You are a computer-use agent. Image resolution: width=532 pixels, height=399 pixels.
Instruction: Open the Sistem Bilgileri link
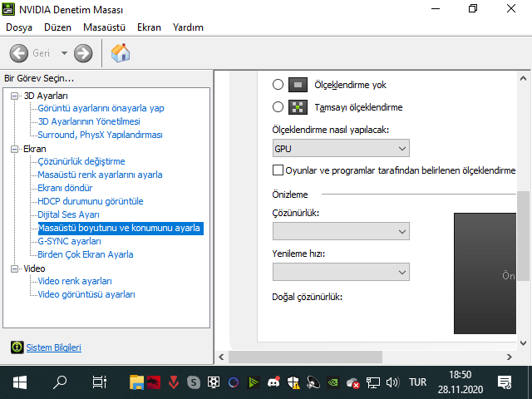click(53, 347)
